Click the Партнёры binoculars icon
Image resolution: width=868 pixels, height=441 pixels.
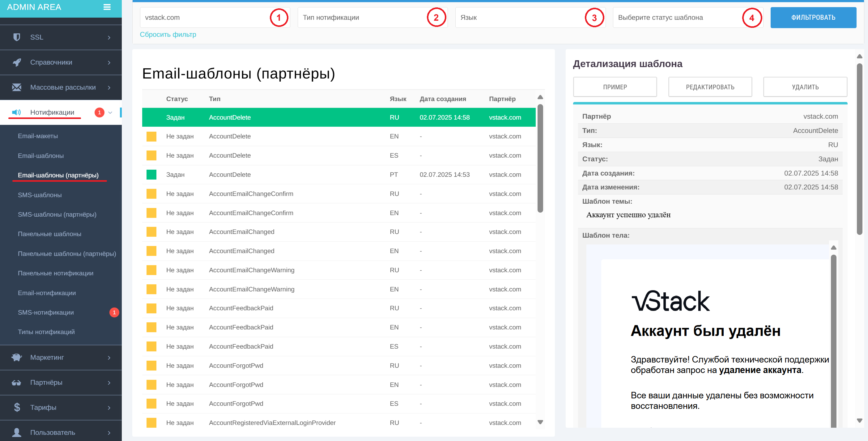click(17, 382)
